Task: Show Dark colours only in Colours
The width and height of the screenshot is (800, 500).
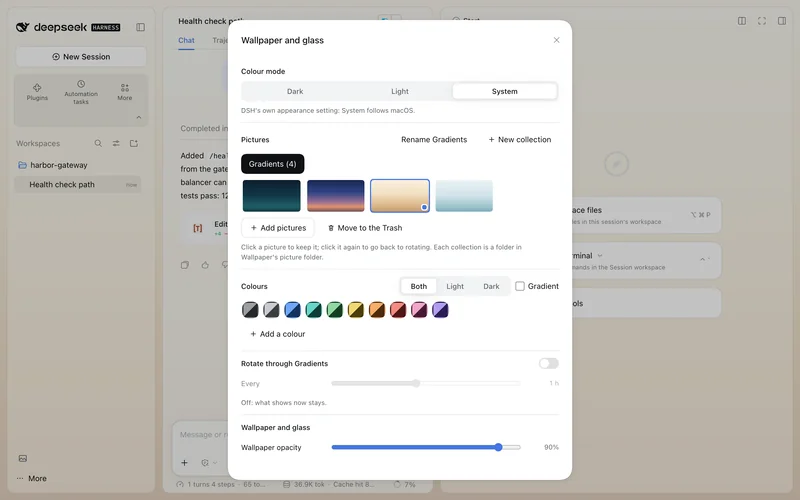Action: (491, 286)
